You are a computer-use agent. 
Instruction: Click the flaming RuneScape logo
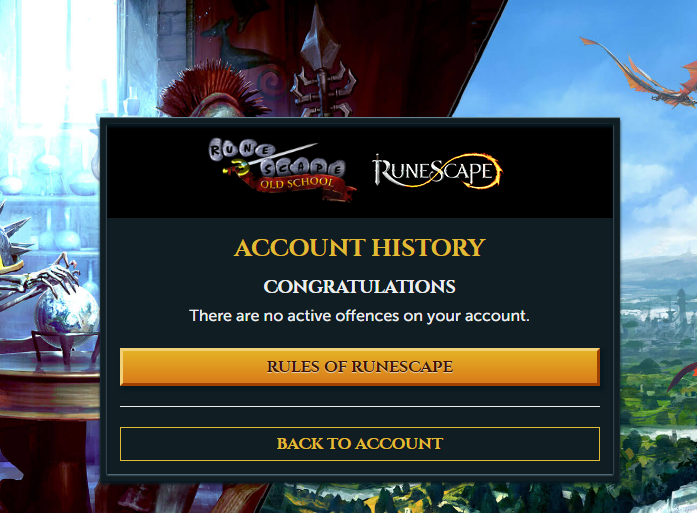coord(437,171)
